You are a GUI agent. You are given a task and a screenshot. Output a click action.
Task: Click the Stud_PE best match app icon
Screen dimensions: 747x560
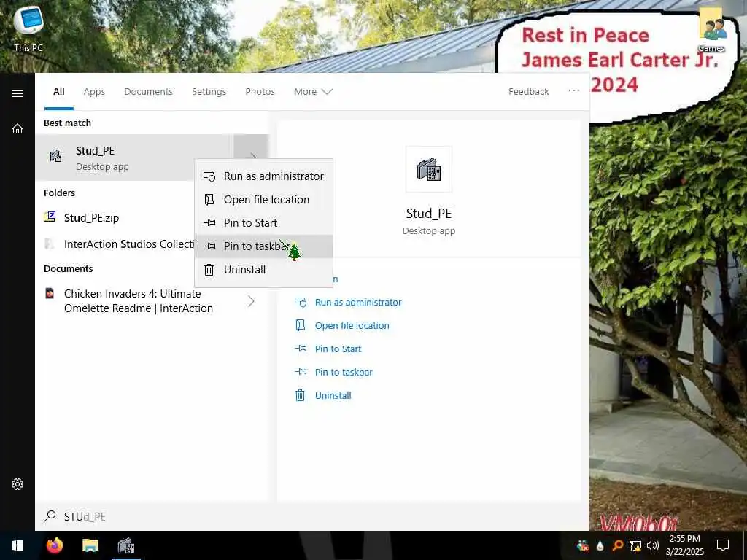[55, 156]
